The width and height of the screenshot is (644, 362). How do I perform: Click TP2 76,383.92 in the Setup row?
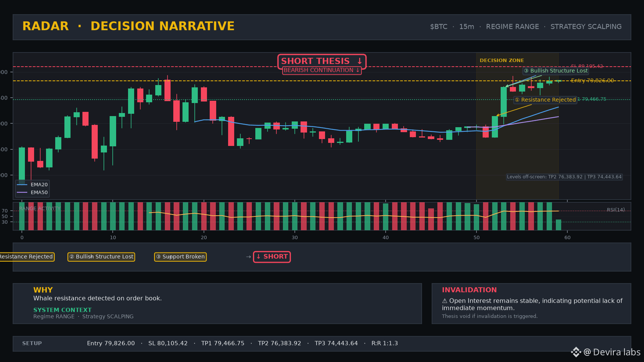tap(279, 343)
